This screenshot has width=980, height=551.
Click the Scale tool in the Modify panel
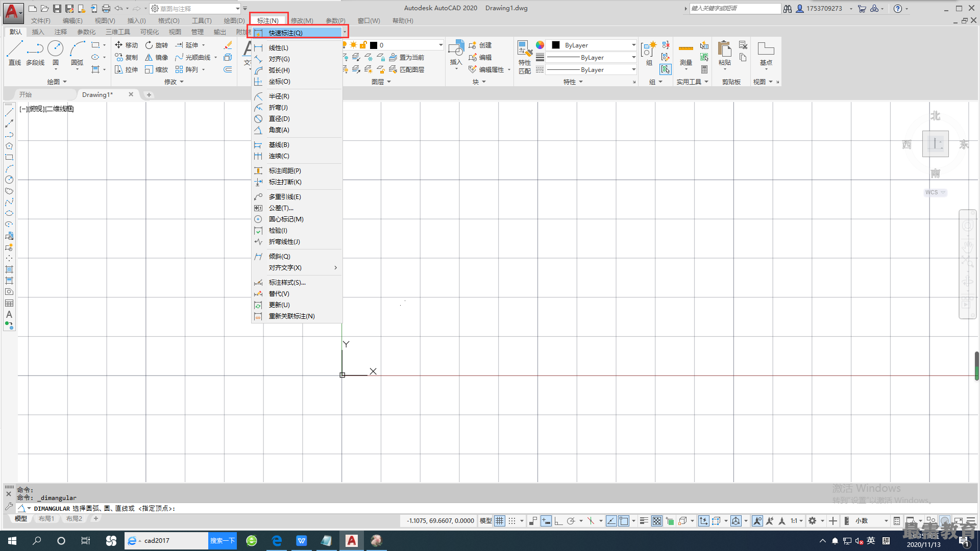point(157,69)
